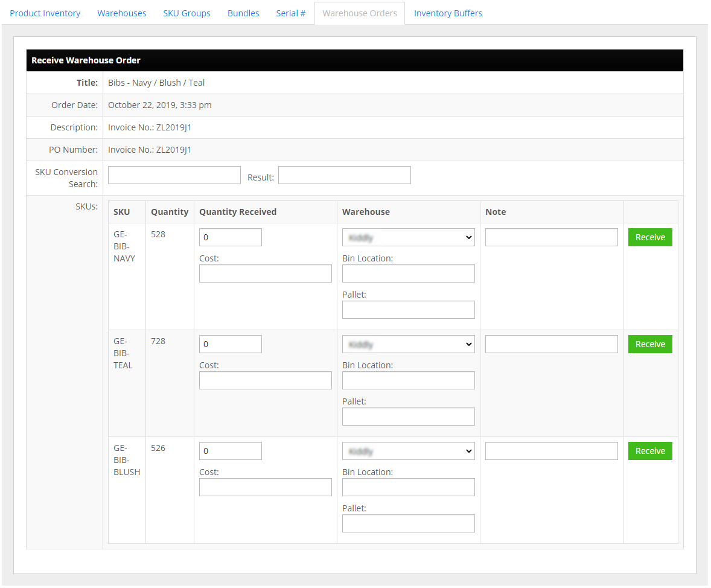The image size is (711, 588).
Task: Click Pallet field for GE-BIB-NAVY
Action: pos(408,310)
